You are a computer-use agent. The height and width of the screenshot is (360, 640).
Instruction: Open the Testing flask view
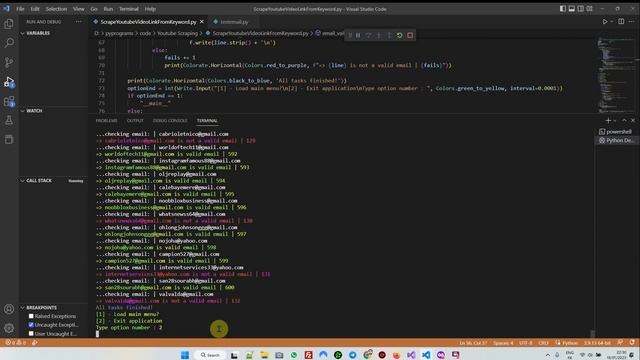pyautogui.click(x=9, y=120)
